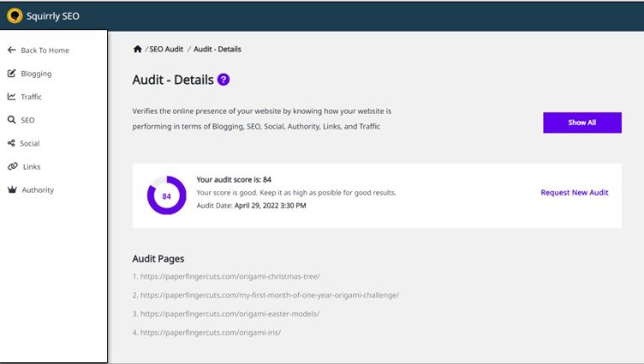Click Request New Audit link

(574, 192)
